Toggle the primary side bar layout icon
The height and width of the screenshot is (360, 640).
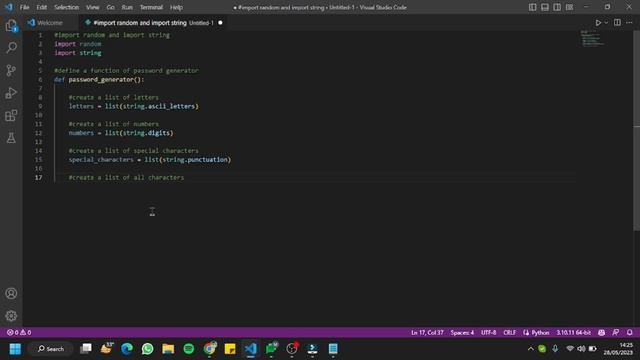[533, 7]
